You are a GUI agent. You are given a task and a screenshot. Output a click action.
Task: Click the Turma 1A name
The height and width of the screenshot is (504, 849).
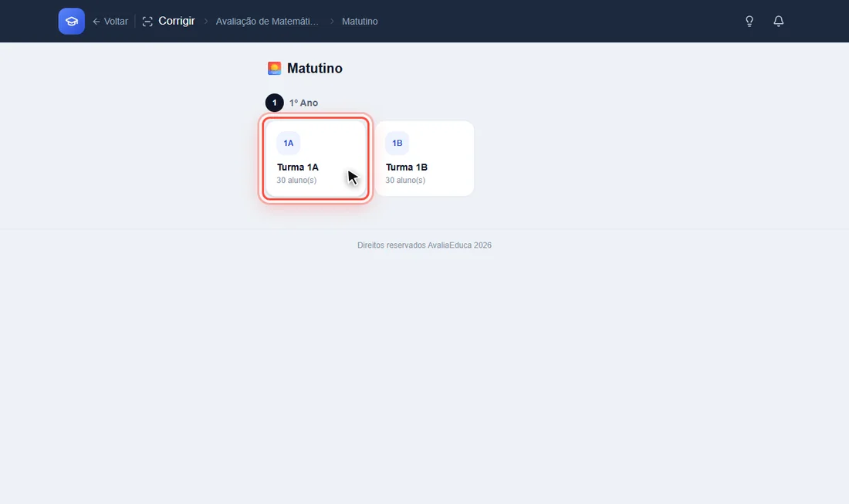[x=298, y=167]
